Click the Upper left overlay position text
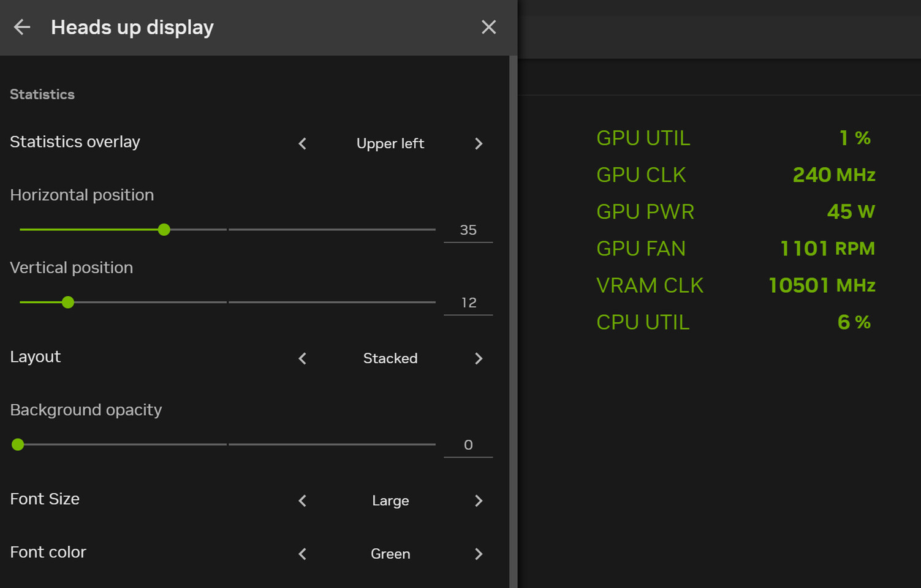Screen dimensions: 921x588 (x=390, y=143)
